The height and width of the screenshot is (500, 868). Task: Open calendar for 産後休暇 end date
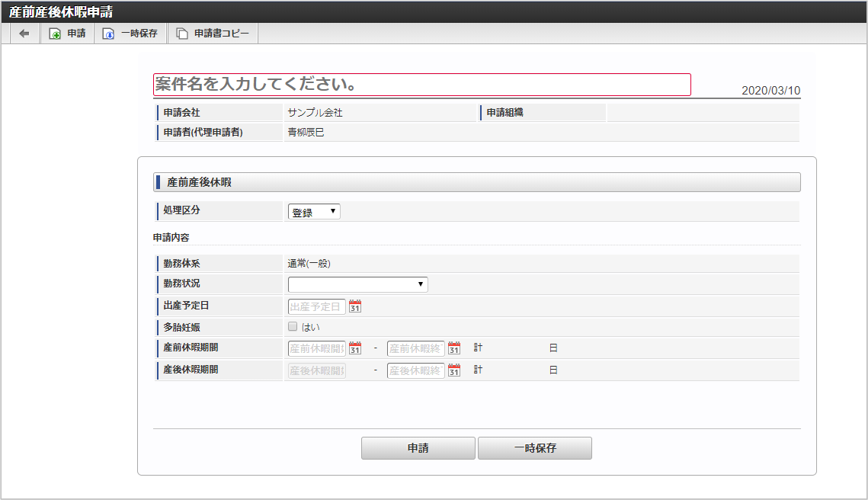pyautogui.click(x=454, y=370)
